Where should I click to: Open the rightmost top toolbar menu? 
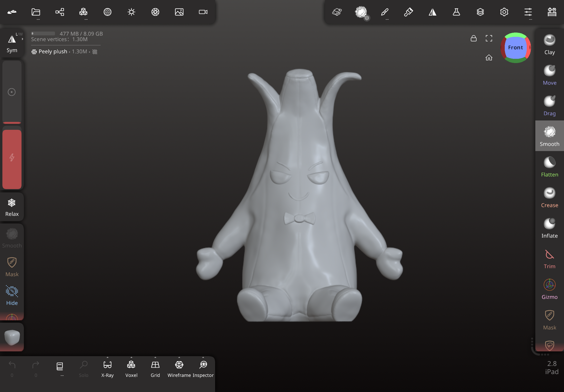pos(552,12)
